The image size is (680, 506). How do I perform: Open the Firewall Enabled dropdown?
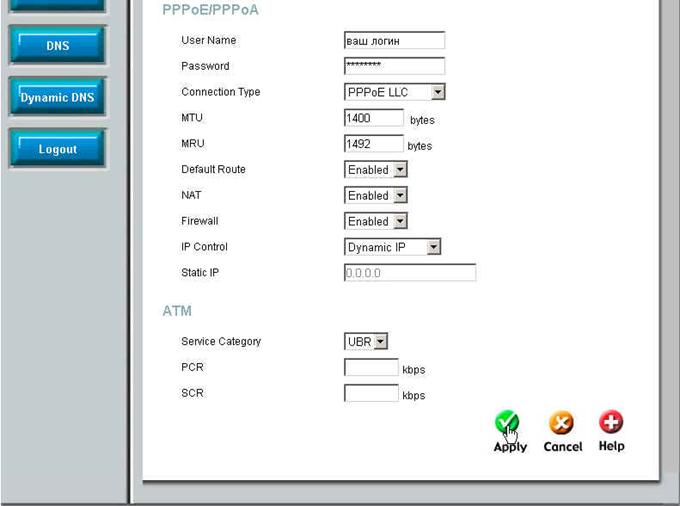coord(376,221)
